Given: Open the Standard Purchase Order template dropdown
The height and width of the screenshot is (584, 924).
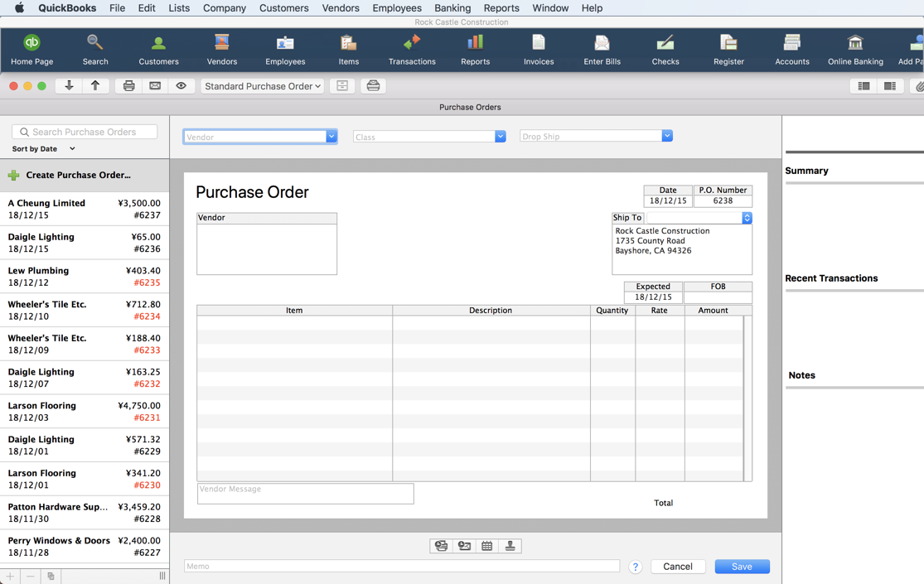Looking at the screenshot, I should 262,85.
